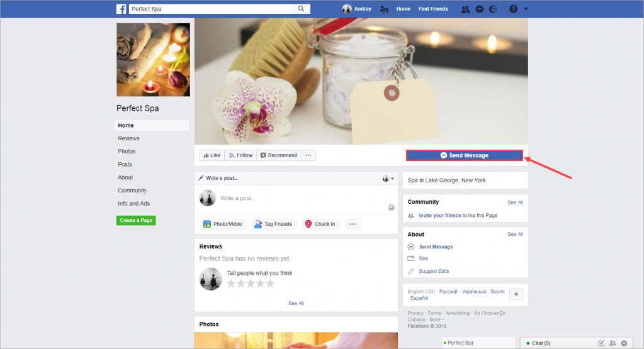Viewport: 644px width, 349px height.
Task: Like the Perfect Spa page
Action: click(x=212, y=155)
